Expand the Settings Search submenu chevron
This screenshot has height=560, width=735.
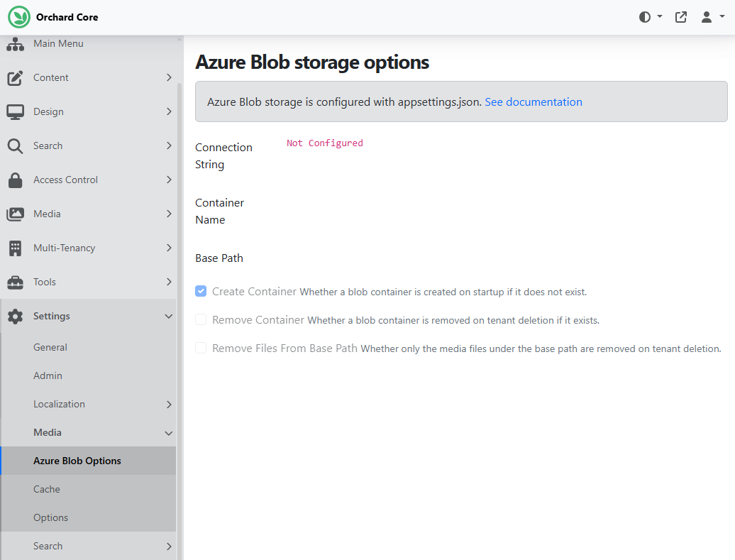point(169,547)
